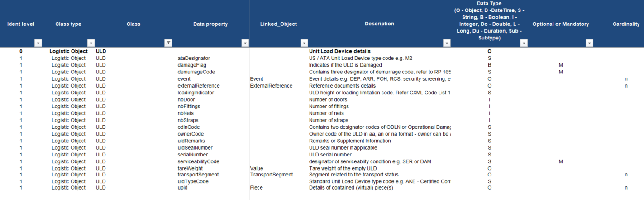The image size is (644, 200).
Task: Open the Ident level filter dropdown
Action: pyautogui.click(x=38, y=43)
